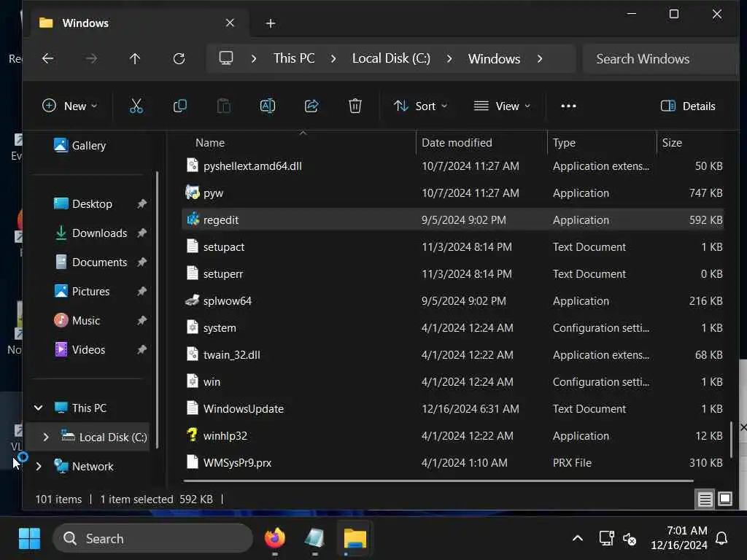This screenshot has width=747, height=560.
Task: Open the Sort dropdown menu
Action: tap(420, 106)
